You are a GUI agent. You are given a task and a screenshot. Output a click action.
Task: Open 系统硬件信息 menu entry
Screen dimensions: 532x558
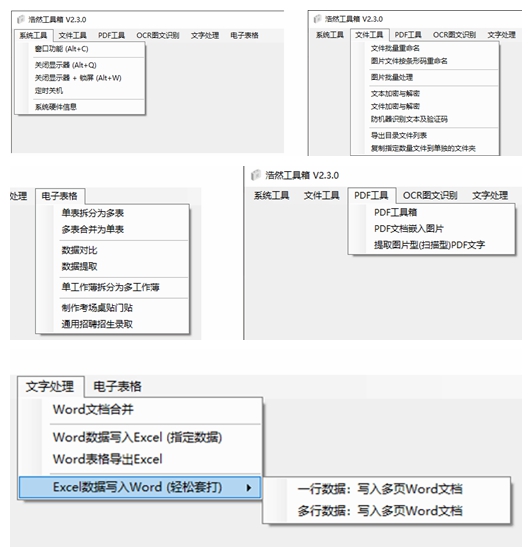tap(56, 107)
